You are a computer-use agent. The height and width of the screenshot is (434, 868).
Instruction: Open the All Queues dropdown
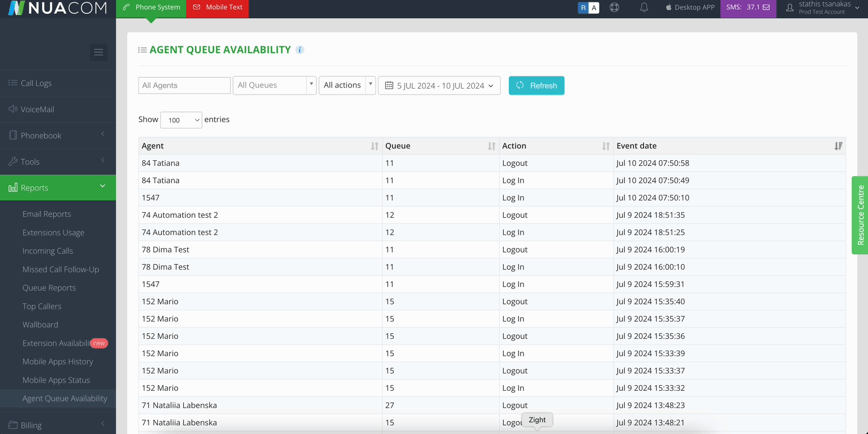(275, 85)
